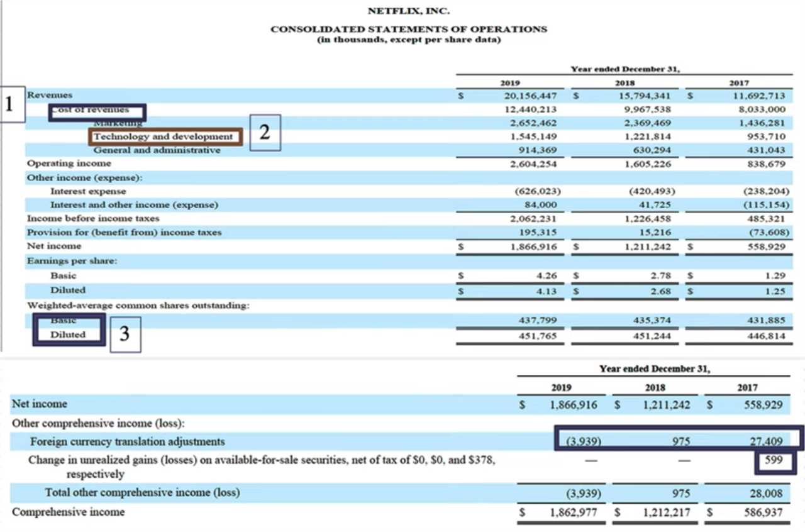Click the "Comprehensive income" row label

tap(68, 512)
